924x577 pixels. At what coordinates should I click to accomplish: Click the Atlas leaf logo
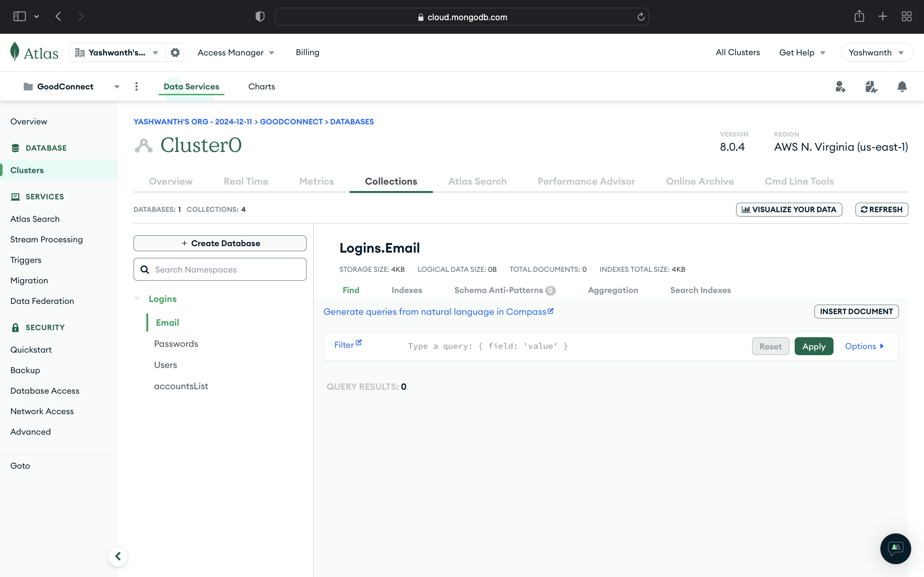tap(15, 52)
